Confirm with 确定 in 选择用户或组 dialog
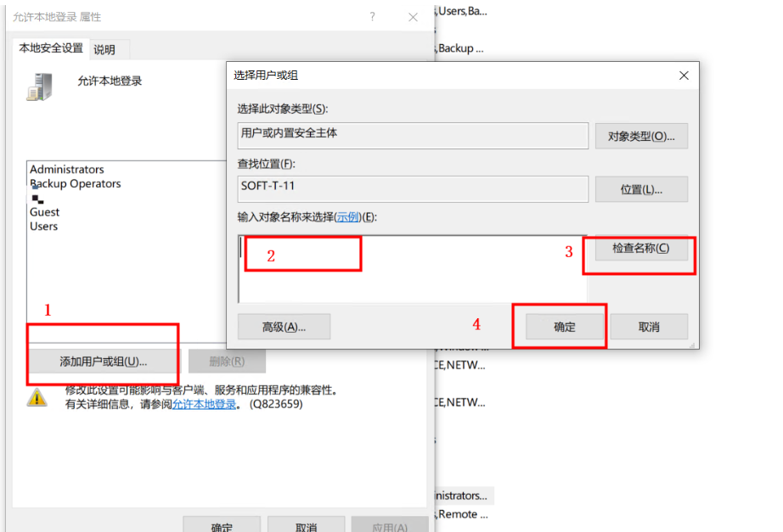This screenshot has height=532, width=783. click(x=565, y=327)
